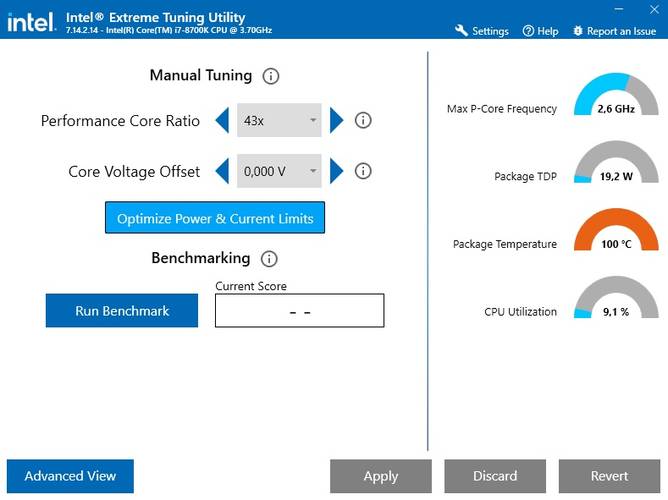Open Report an Issue label

coord(621,31)
